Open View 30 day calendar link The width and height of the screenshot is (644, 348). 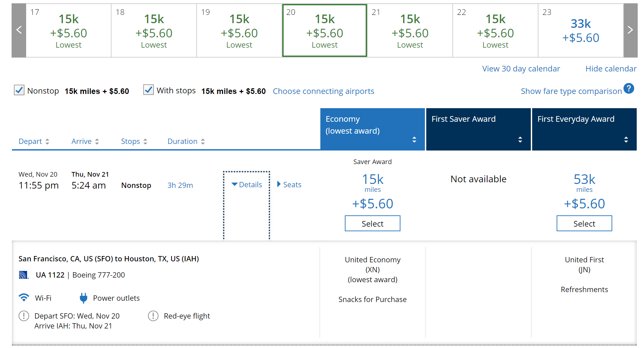[521, 69]
